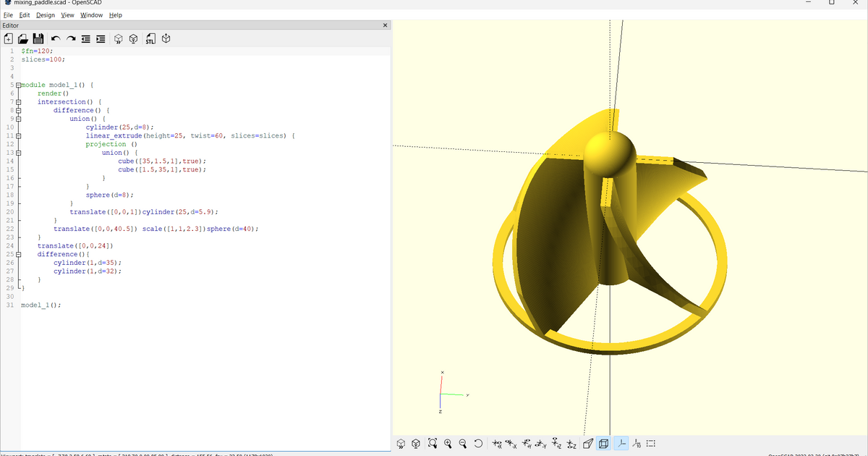Zoom in on the 3D viewport

pyautogui.click(x=448, y=443)
